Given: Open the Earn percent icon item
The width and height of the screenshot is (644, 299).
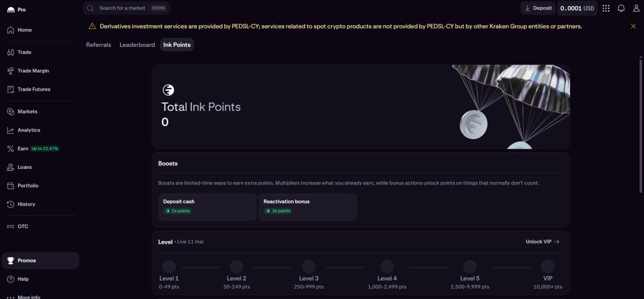Looking at the screenshot, I should click(11, 149).
